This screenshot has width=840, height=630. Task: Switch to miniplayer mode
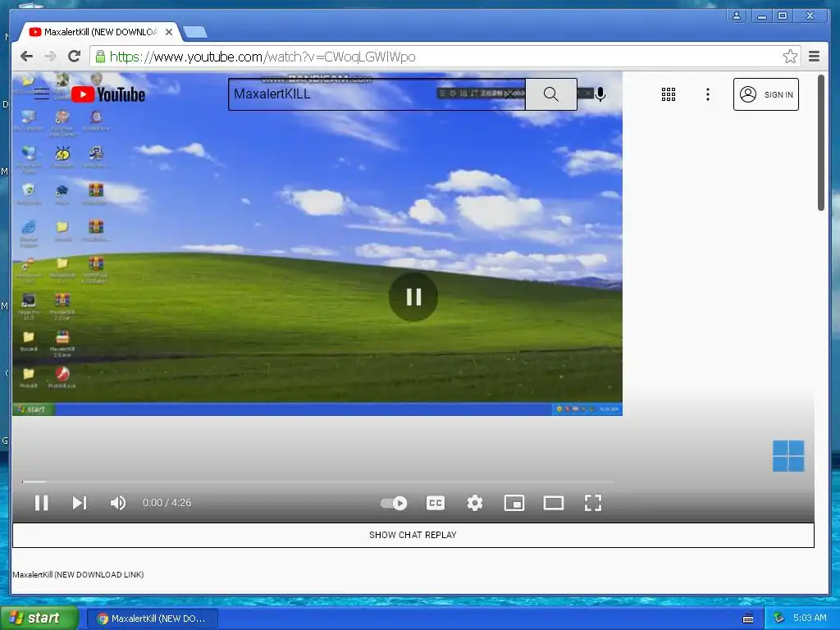click(514, 503)
